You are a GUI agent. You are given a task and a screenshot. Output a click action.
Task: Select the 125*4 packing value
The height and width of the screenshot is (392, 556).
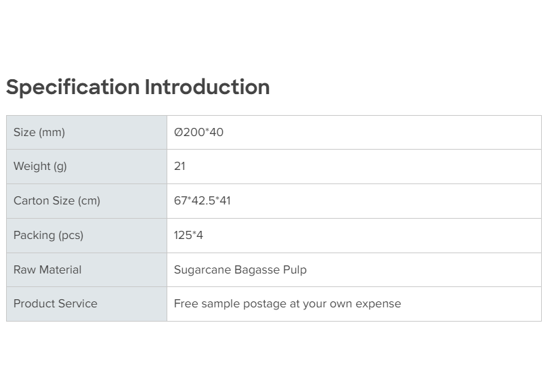188,236
